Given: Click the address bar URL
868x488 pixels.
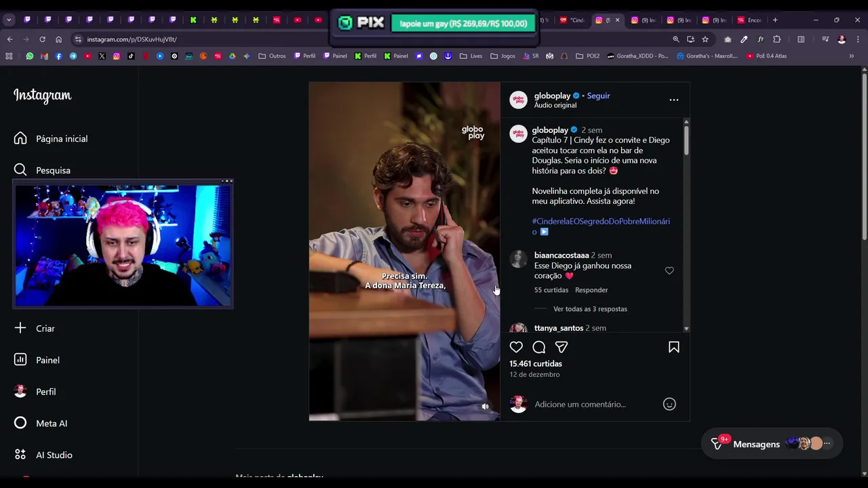Looking at the screenshot, I should [132, 39].
